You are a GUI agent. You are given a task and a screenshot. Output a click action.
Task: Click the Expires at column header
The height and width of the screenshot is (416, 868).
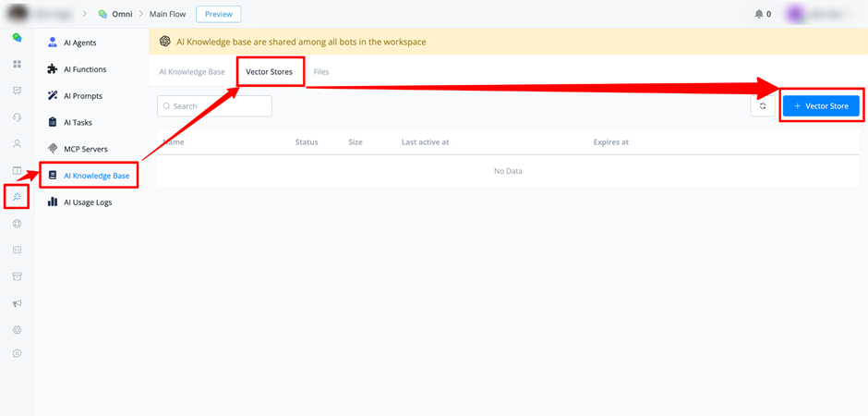coord(611,142)
